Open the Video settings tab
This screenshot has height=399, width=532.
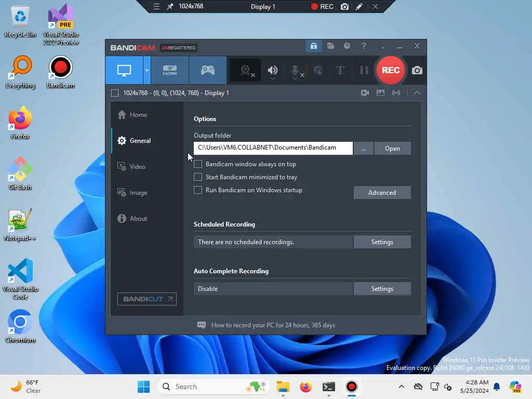click(x=147, y=167)
